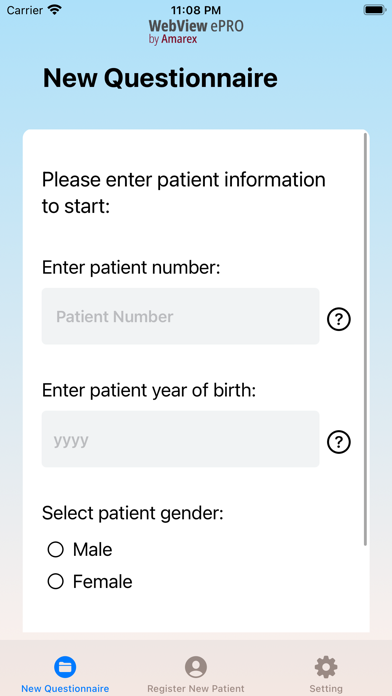Tap the Register New Patient person icon
The width and height of the screenshot is (392, 696).
(196, 667)
